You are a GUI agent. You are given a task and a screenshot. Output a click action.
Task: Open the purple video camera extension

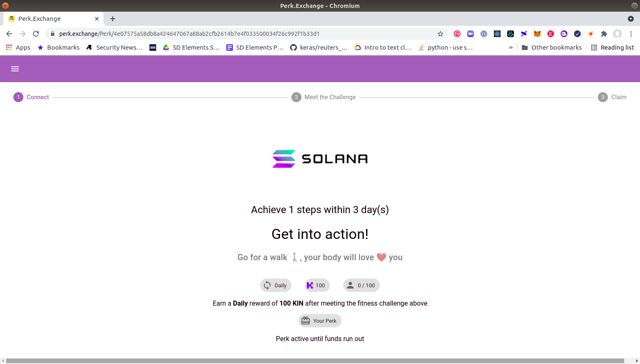tap(471, 34)
